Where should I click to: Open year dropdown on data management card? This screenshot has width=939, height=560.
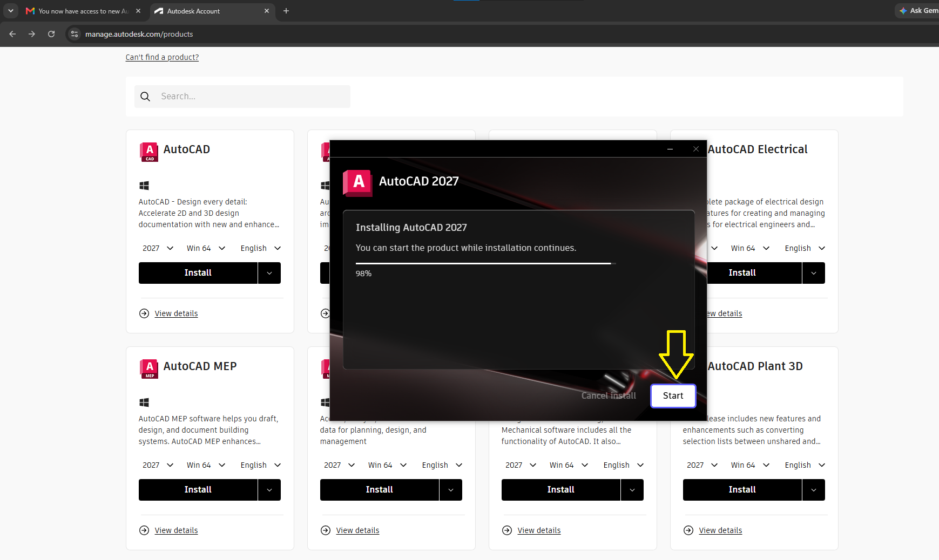[339, 465]
